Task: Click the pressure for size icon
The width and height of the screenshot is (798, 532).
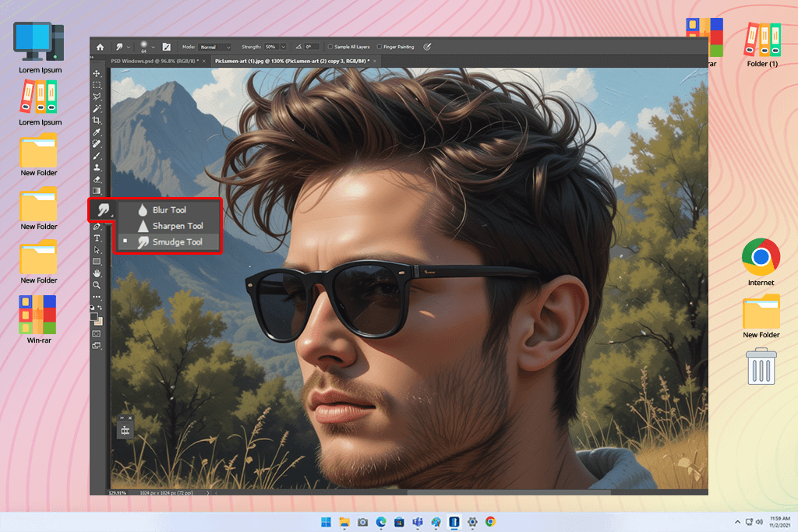Action: click(427, 47)
